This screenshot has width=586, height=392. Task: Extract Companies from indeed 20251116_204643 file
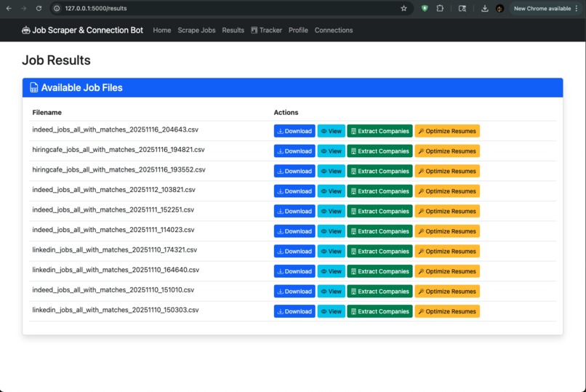click(380, 131)
